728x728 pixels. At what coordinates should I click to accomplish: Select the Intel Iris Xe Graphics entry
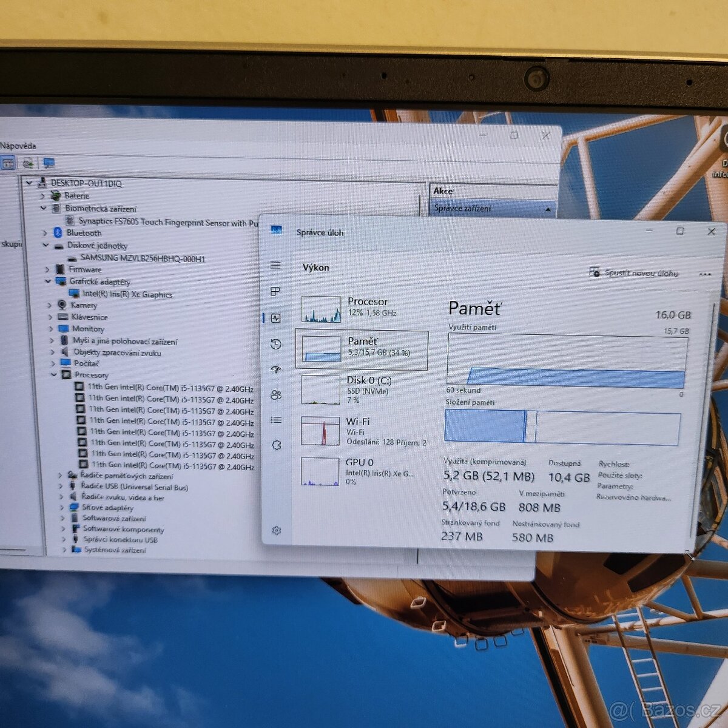pos(127,295)
